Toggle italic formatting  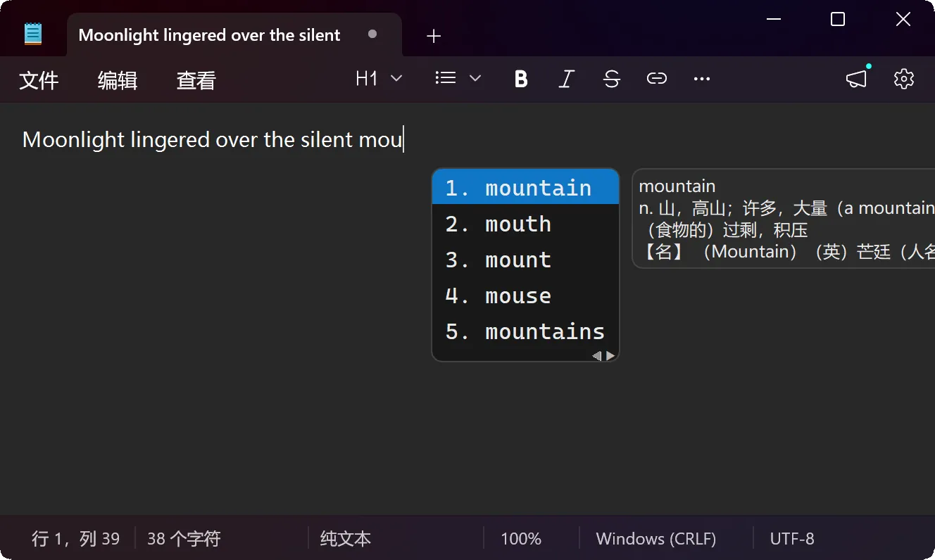566,79
